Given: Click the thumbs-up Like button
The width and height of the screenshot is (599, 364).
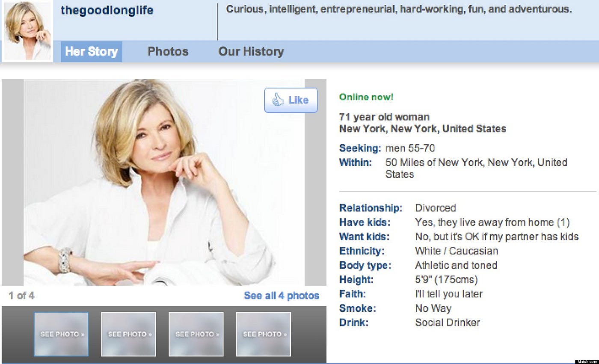Looking at the screenshot, I should (x=291, y=100).
